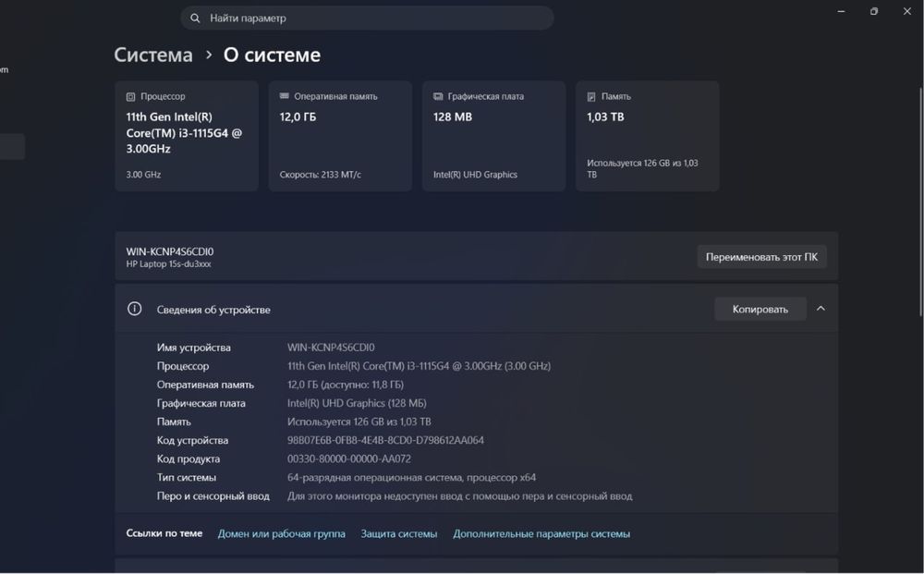Select Используется 126 GB из 1,03 ТВ row value
Image resolution: width=924 pixels, height=574 pixels.
click(x=359, y=422)
